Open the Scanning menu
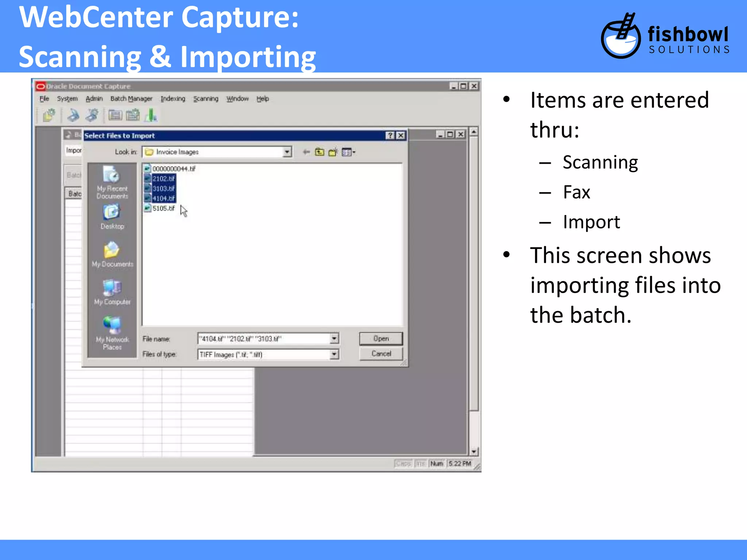Screen dimensions: 747x560 [206, 99]
